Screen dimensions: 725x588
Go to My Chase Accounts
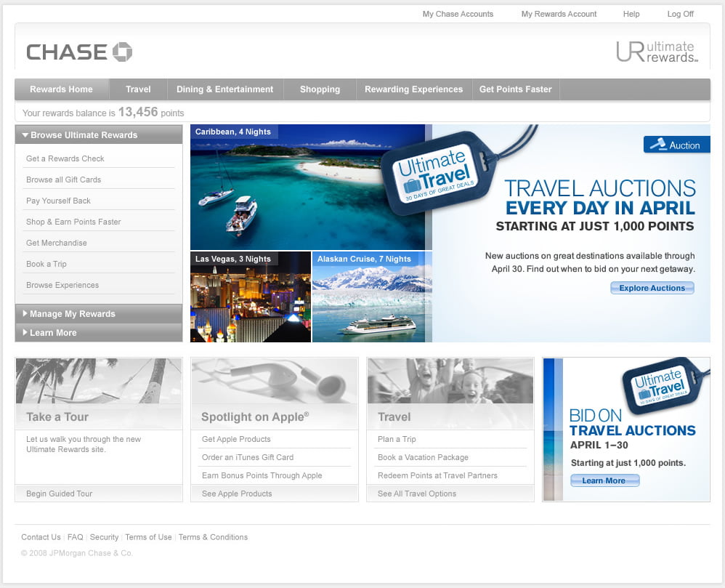click(458, 14)
